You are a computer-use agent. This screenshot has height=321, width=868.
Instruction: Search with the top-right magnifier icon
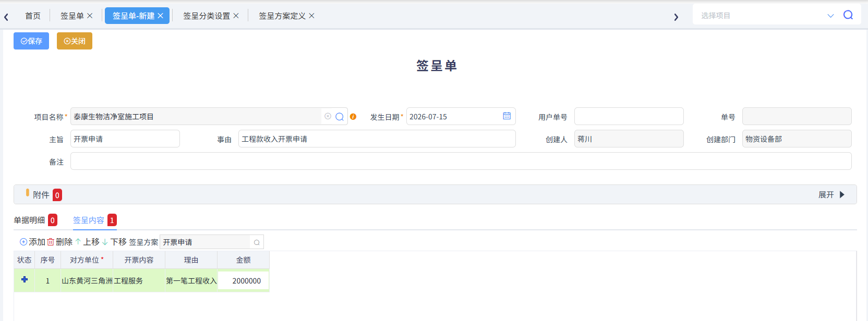[848, 15]
